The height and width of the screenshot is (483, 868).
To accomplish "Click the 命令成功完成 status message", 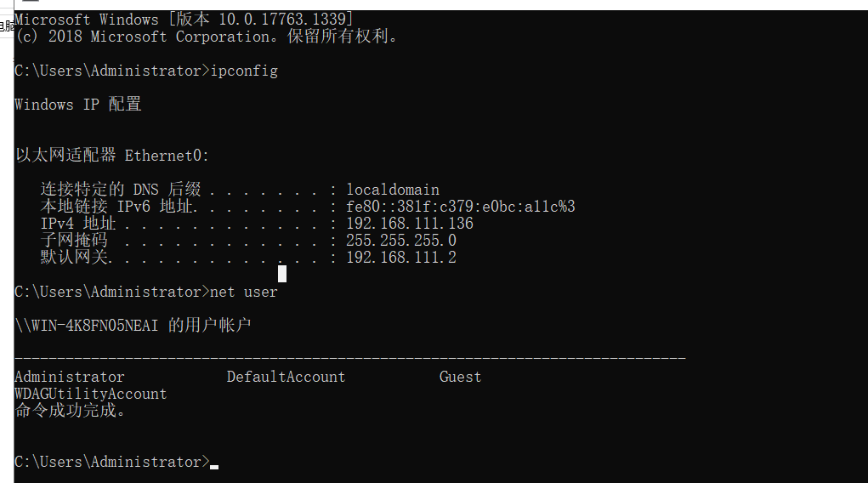I will pyautogui.click(x=71, y=411).
